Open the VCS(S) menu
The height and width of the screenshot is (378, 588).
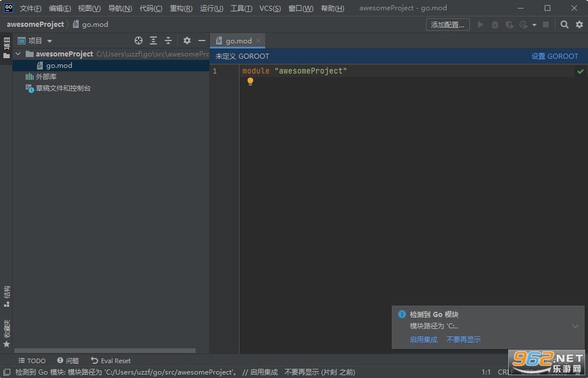(x=270, y=8)
